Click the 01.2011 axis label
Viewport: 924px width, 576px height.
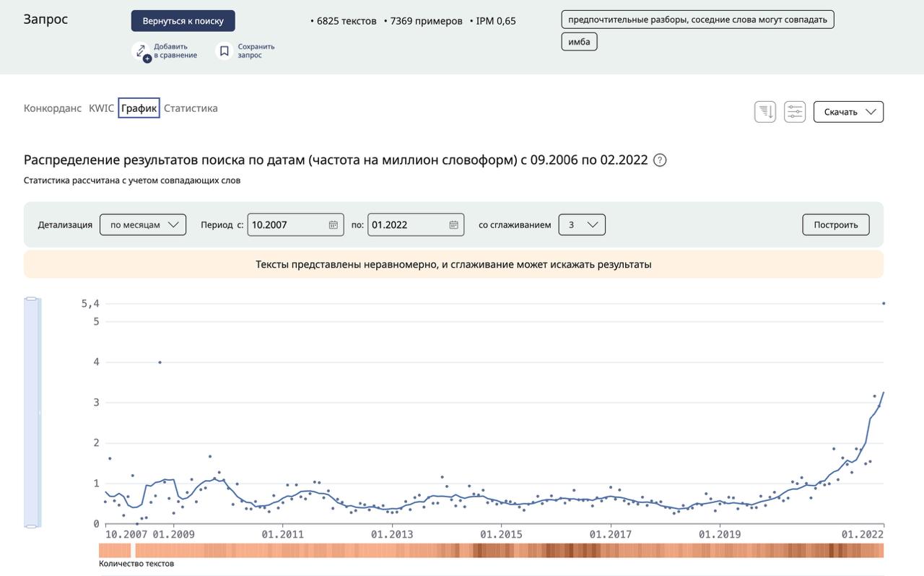283,535
